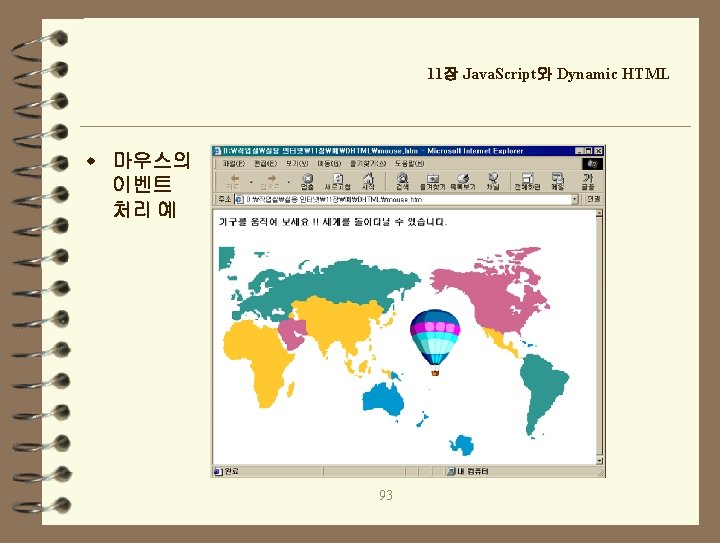Click the Internet Explorer throbber logo
Image resolution: width=720 pixels, height=543 pixels.
(x=592, y=163)
